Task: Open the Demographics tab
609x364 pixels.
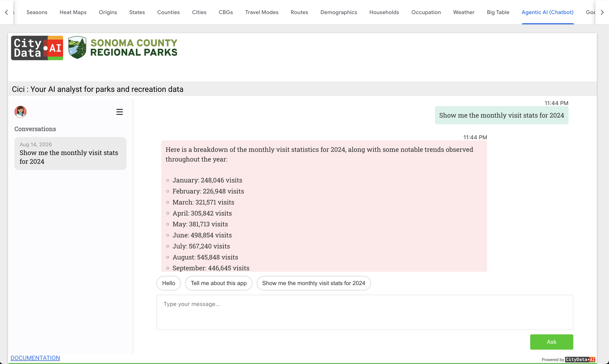Action: (x=339, y=12)
